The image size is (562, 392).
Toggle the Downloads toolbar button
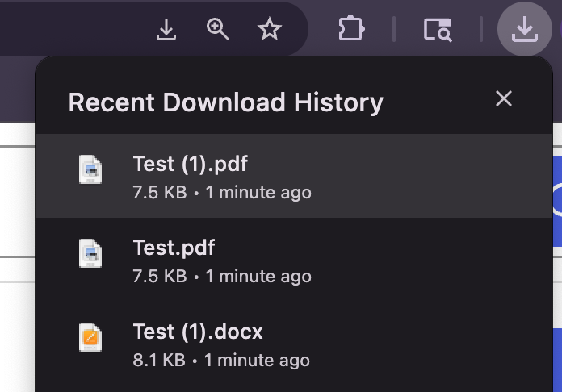point(524,29)
